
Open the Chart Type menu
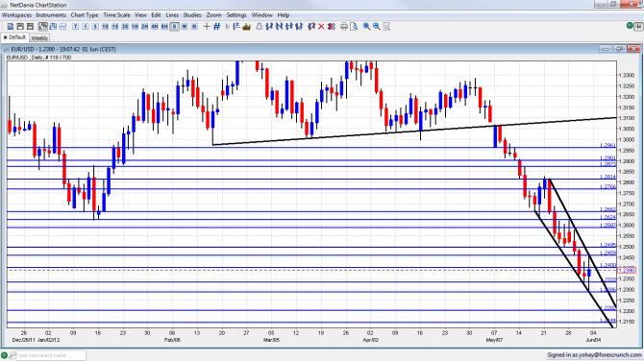pos(85,15)
